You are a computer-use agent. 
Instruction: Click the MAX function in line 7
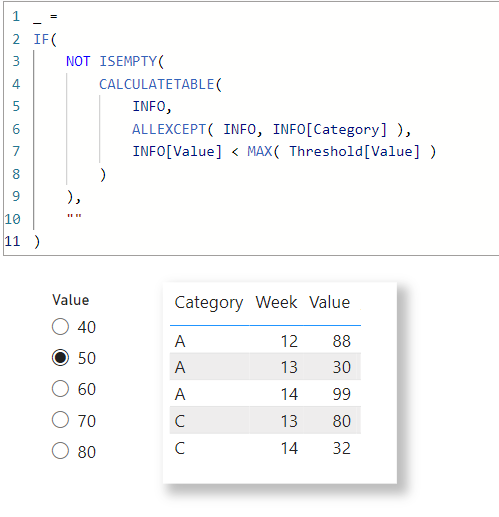(260, 152)
